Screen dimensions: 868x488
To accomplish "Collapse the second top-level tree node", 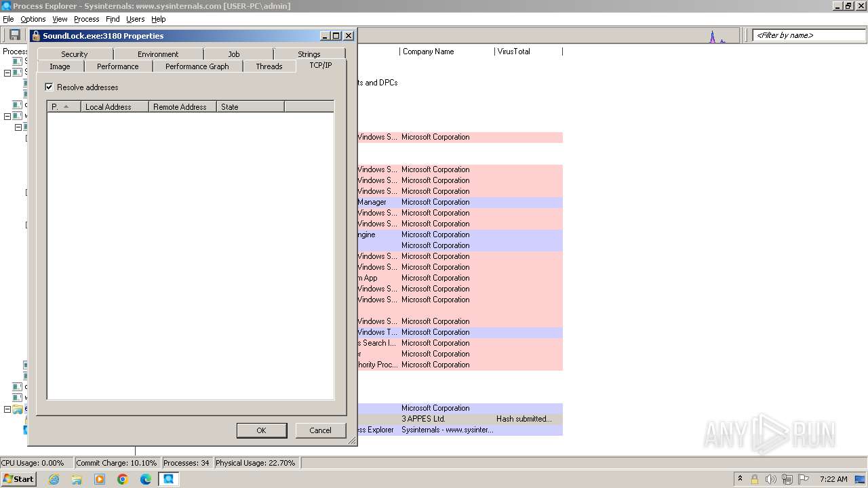I will (x=7, y=116).
